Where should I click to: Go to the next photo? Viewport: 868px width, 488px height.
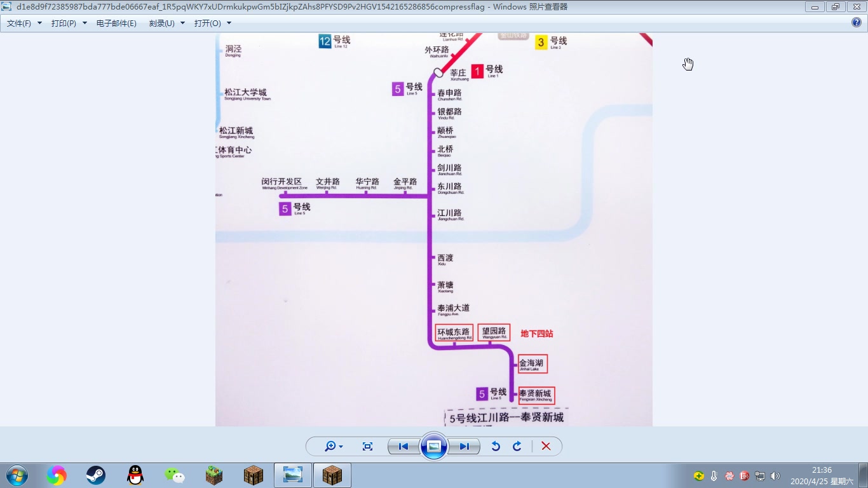tap(465, 447)
